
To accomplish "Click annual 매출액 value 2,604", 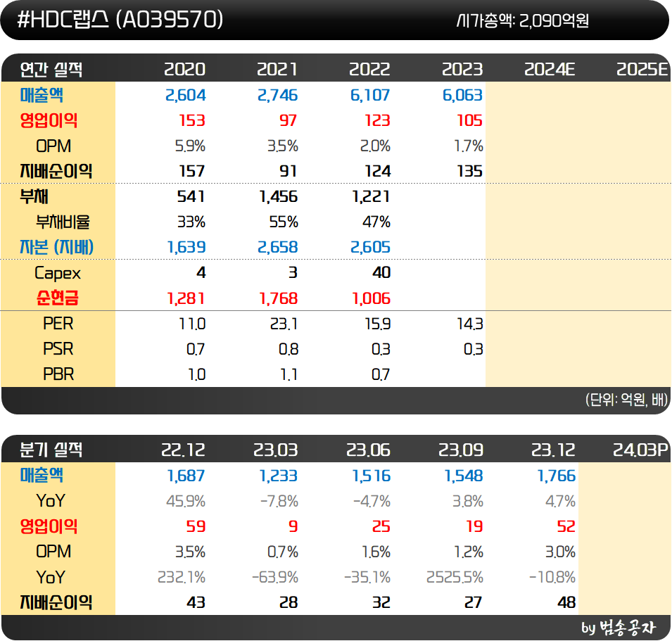I will click(186, 95).
